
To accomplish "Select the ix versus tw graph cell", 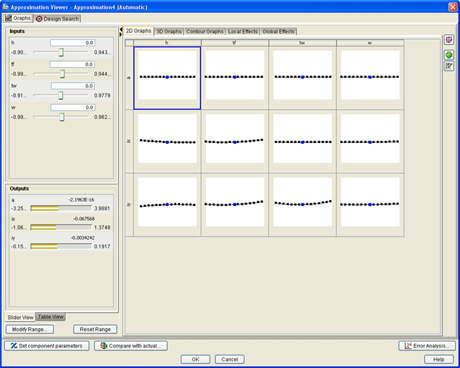I will [x=303, y=141].
